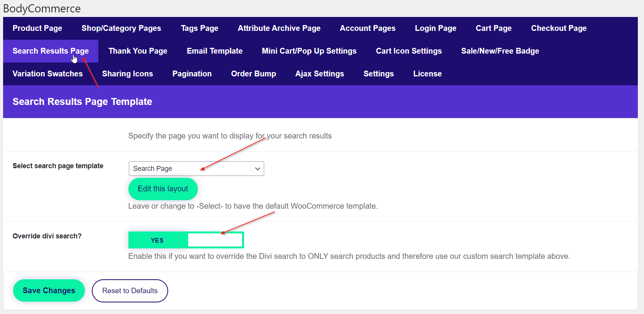This screenshot has height=314, width=644.
Task: Go to Email Template tab
Action: pos(215,51)
